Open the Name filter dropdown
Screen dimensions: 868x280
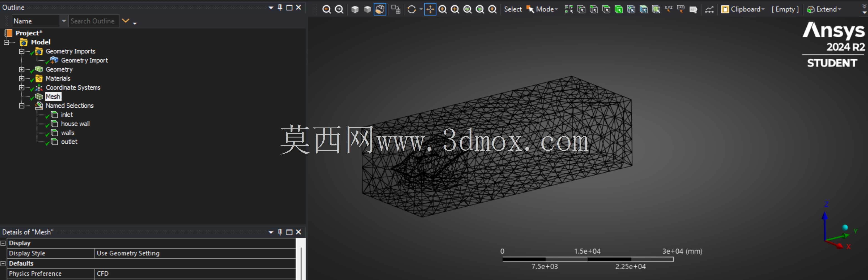tap(64, 21)
